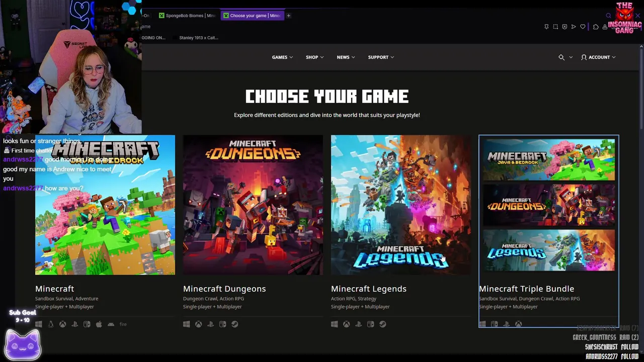This screenshot has height=362, width=644.
Task: Switch to SpongeBob Biomes browser tab
Action: pyautogui.click(x=188, y=16)
